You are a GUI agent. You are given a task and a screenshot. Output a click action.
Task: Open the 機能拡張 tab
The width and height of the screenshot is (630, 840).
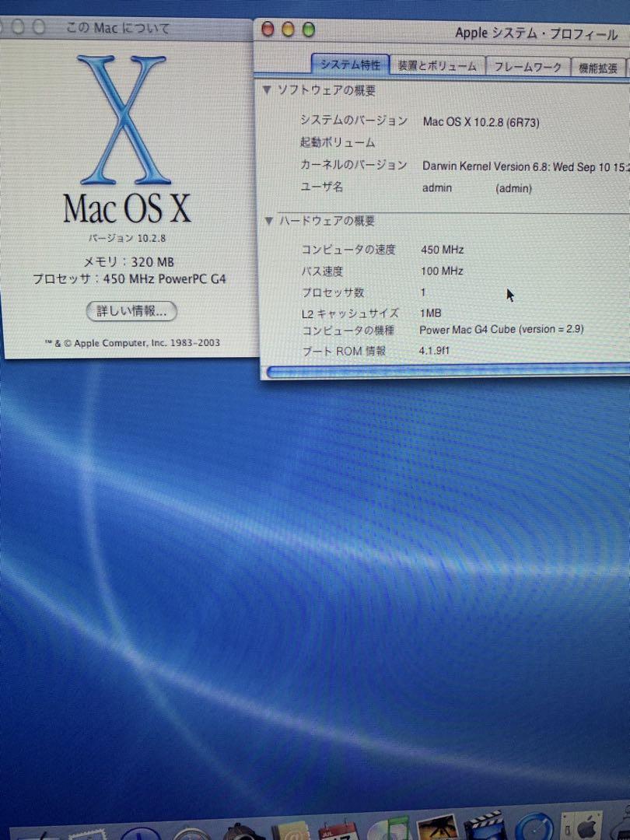598,68
